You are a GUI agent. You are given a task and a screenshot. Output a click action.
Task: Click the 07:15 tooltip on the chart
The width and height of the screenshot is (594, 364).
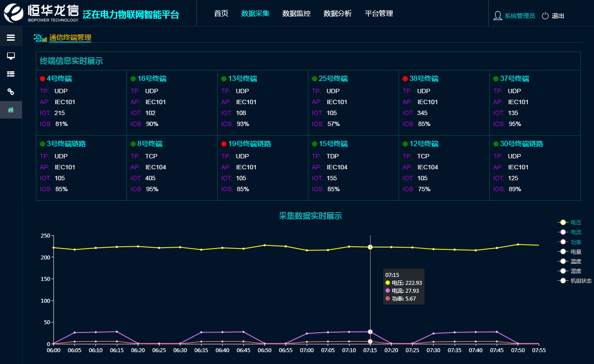(x=403, y=286)
